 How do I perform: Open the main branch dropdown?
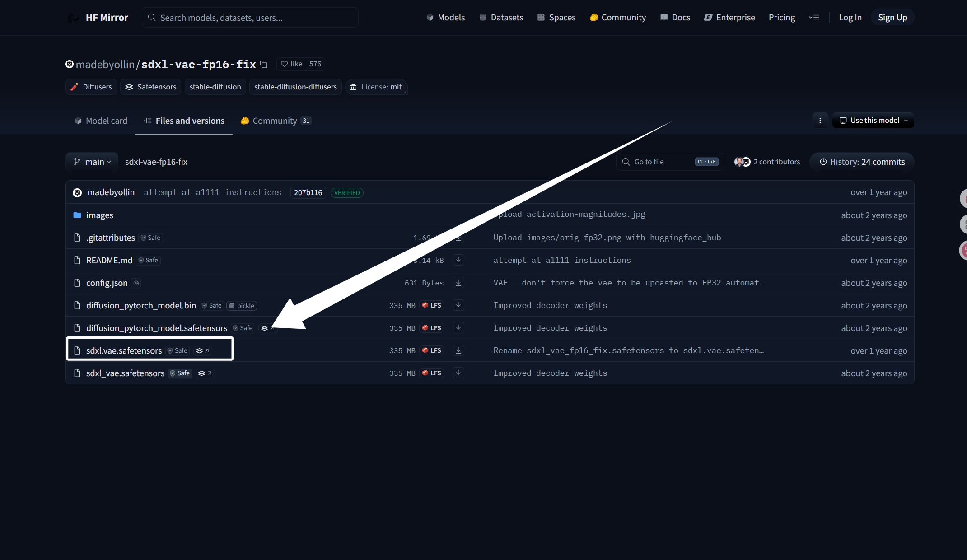(92, 162)
